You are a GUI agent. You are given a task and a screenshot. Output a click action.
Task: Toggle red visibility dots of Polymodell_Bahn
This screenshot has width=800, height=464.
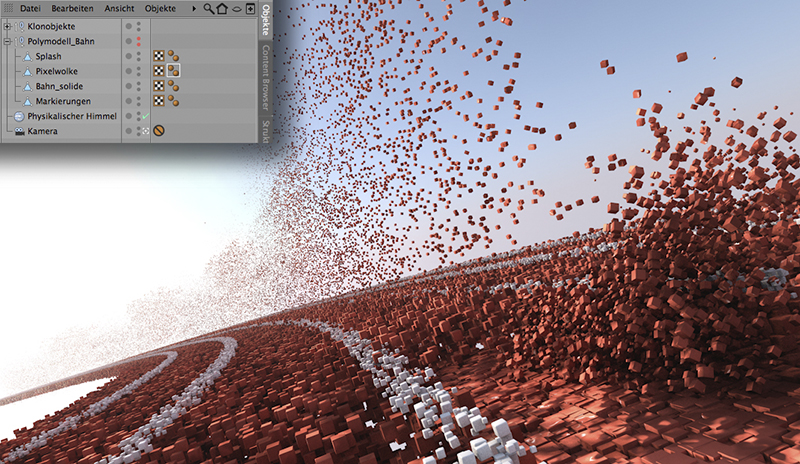point(139,41)
